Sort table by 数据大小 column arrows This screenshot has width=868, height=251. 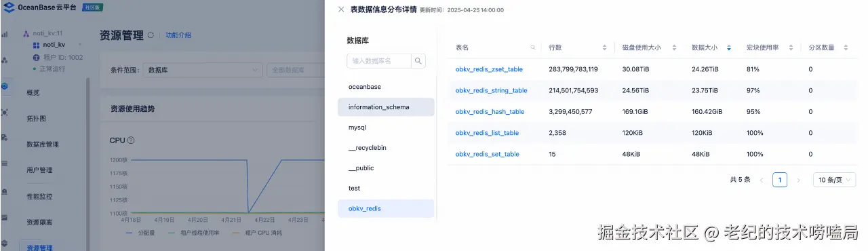729,47
